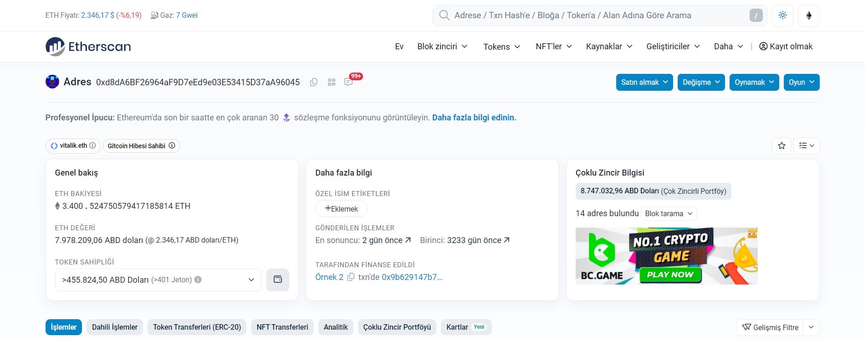Select the İşlemler tab
Image resolution: width=868 pixels, height=347 pixels.
pyautogui.click(x=64, y=327)
